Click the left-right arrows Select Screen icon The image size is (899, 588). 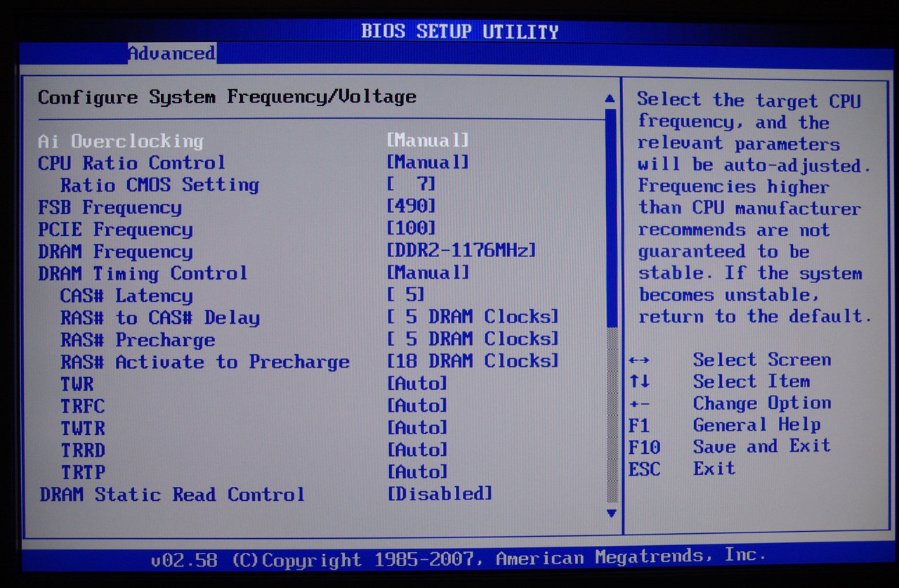[x=638, y=361]
